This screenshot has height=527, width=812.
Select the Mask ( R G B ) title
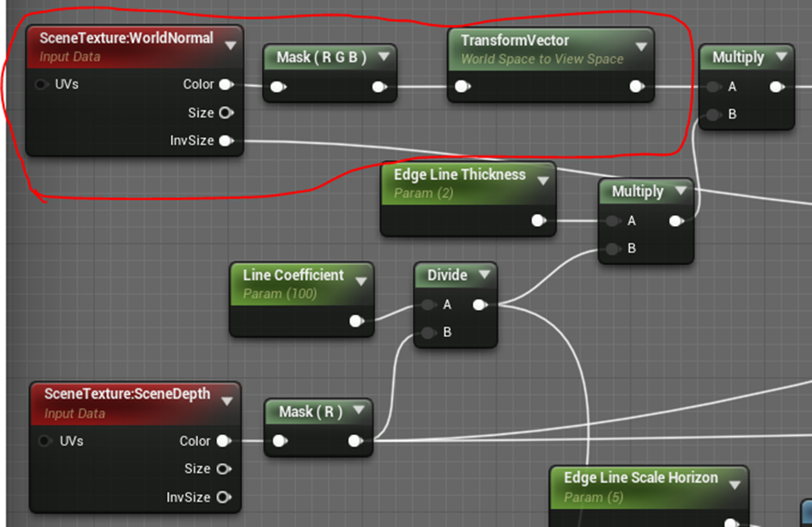(x=321, y=57)
